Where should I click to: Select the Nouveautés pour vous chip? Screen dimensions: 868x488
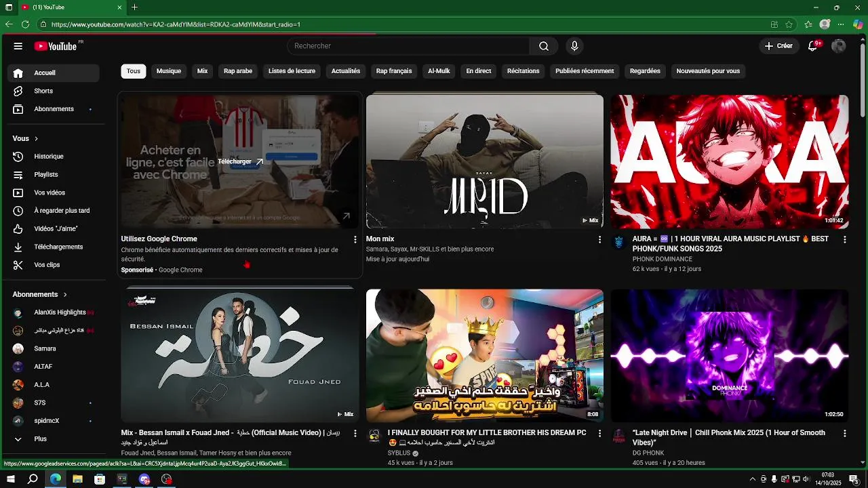708,71
